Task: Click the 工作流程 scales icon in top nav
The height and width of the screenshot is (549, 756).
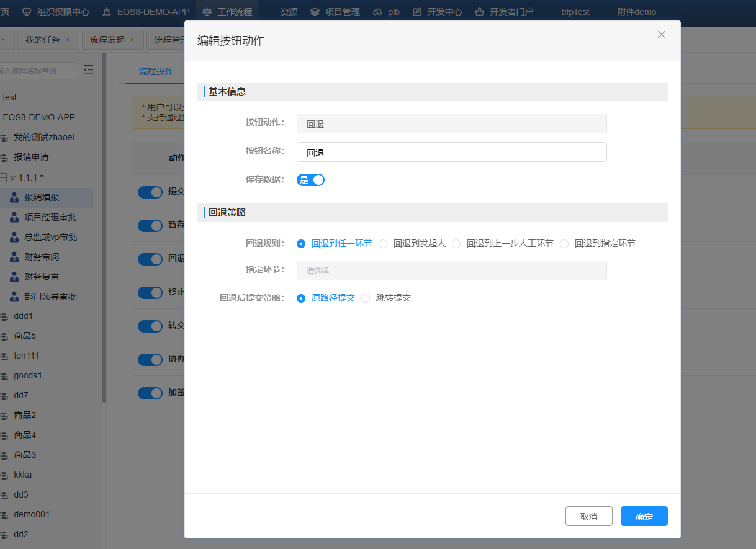Action: [207, 12]
